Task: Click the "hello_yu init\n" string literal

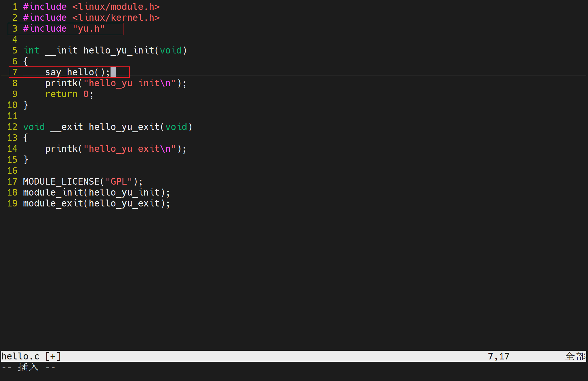Action: (130, 83)
